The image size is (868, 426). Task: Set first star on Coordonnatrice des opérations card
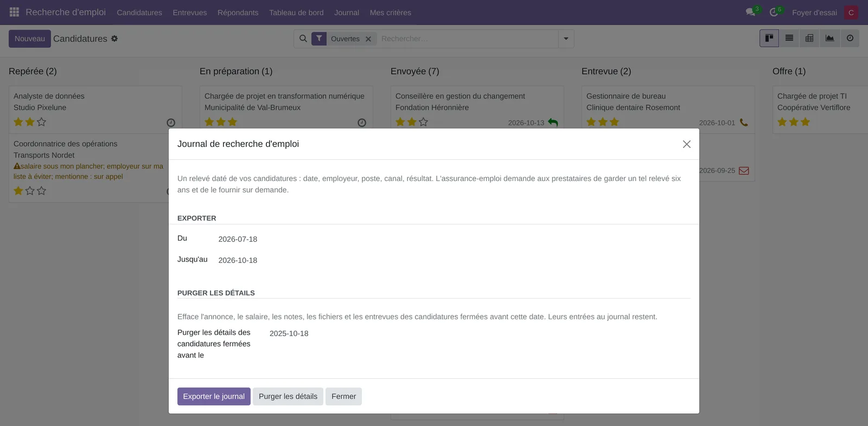pyautogui.click(x=18, y=191)
